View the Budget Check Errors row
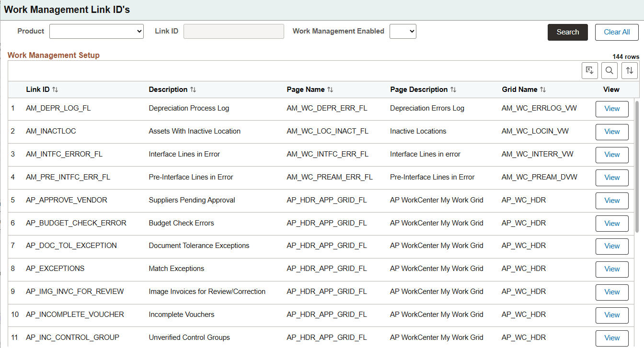The height and width of the screenshot is (348, 644). pyautogui.click(x=612, y=223)
